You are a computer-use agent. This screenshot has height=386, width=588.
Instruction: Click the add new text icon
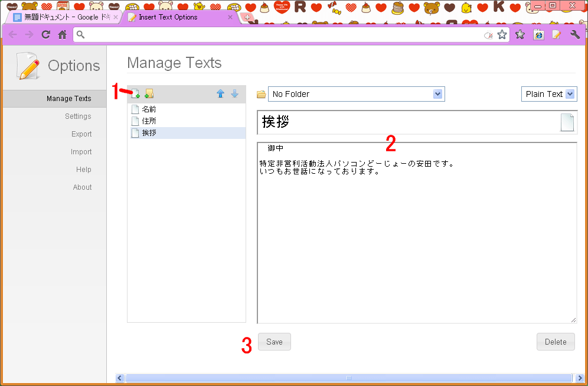pyautogui.click(x=135, y=93)
